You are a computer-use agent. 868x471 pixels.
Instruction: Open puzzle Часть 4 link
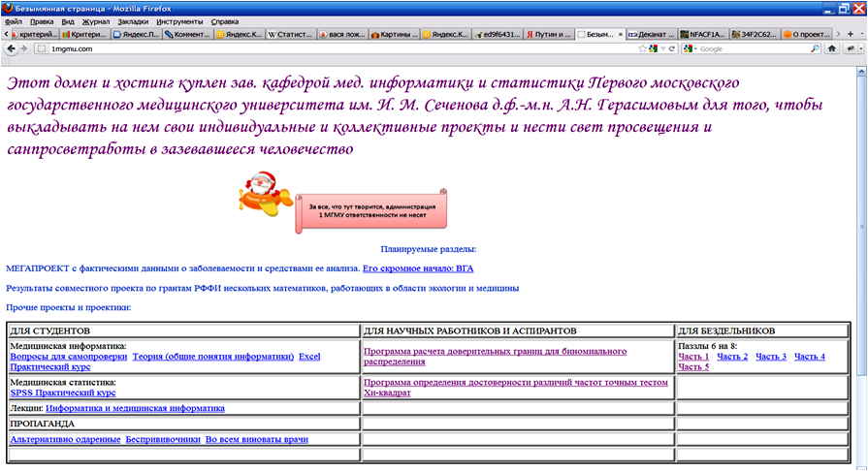click(810, 357)
